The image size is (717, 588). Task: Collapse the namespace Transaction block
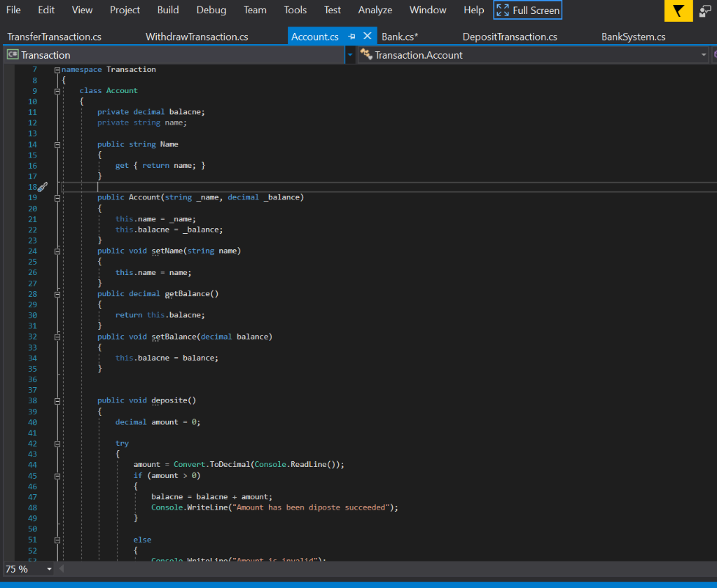tap(57, 70)
